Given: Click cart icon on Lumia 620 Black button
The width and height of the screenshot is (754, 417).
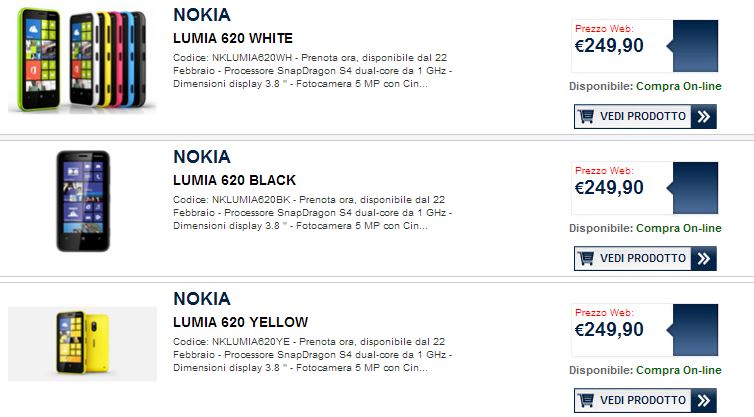Looking at the screenshot, I should click(x=586, y=258).
